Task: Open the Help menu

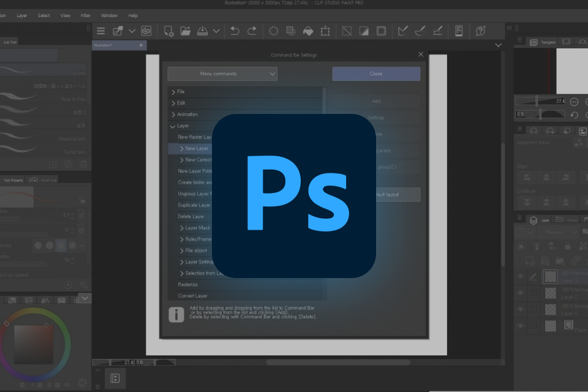Action: [x=133, y=15]
